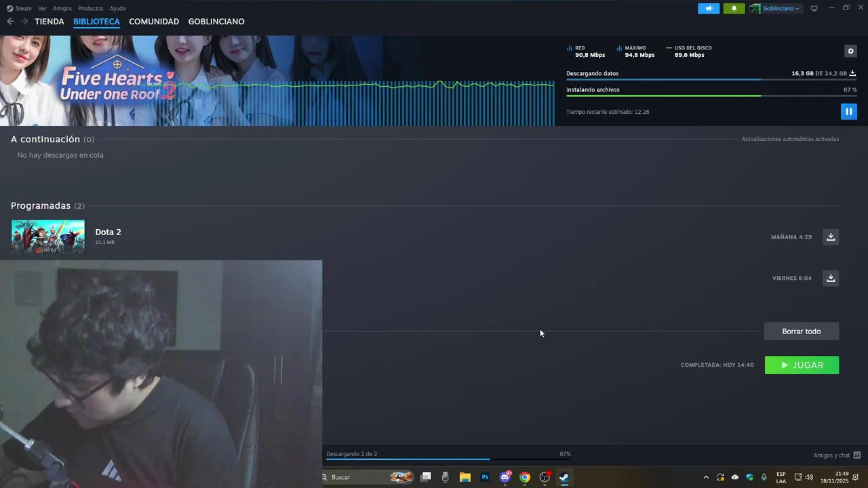Click the green JUGAR button
The height and width of the screenshot is (488, 868).
pyautogui.click(x=802, y=365)
